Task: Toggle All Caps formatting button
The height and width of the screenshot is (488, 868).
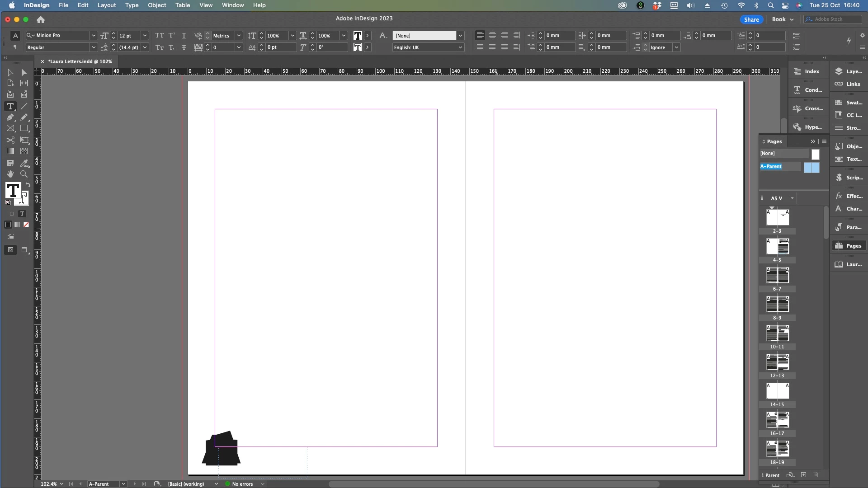Action: (159, 36)
